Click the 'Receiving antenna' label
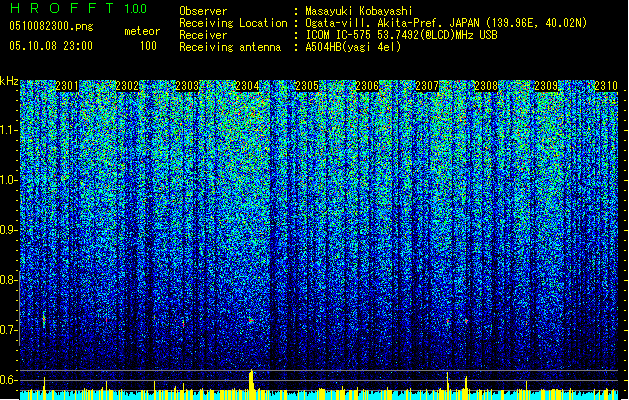The image size is (629, 400). pos(230,47)
